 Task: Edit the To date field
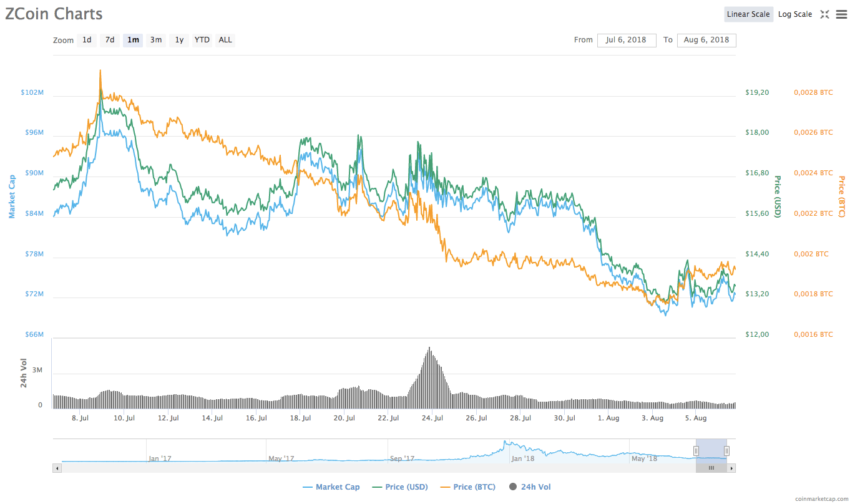pyautogui.click(x=706, y=40)
